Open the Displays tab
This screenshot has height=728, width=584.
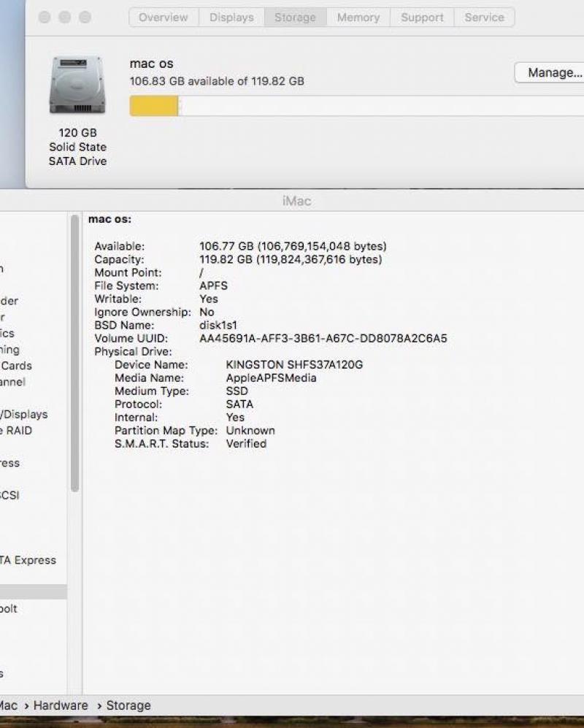(x=231, y=18)
